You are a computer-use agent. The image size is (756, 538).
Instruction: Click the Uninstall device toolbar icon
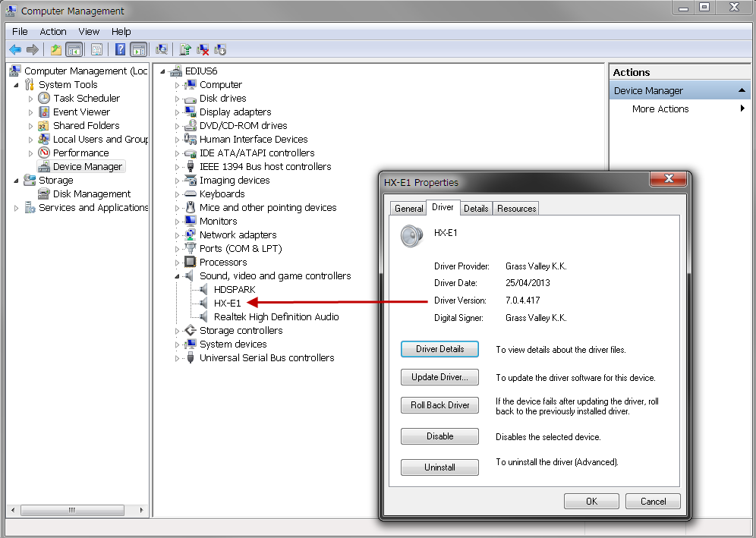(203, 50)
